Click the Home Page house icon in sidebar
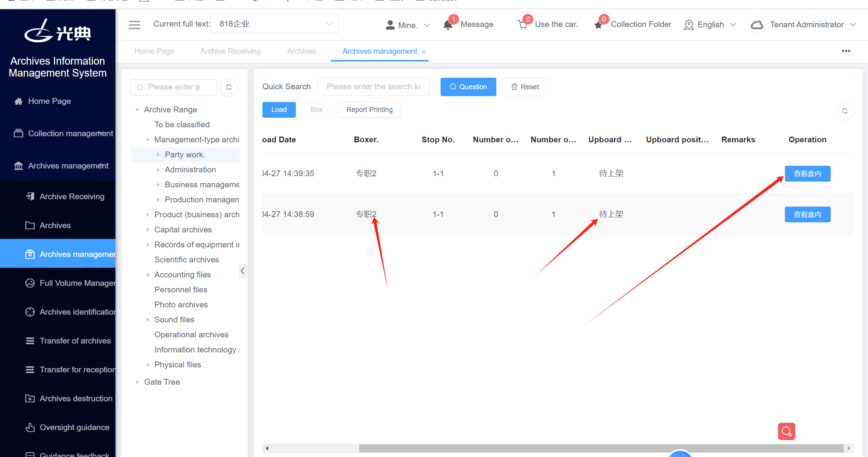 [18, 101]
